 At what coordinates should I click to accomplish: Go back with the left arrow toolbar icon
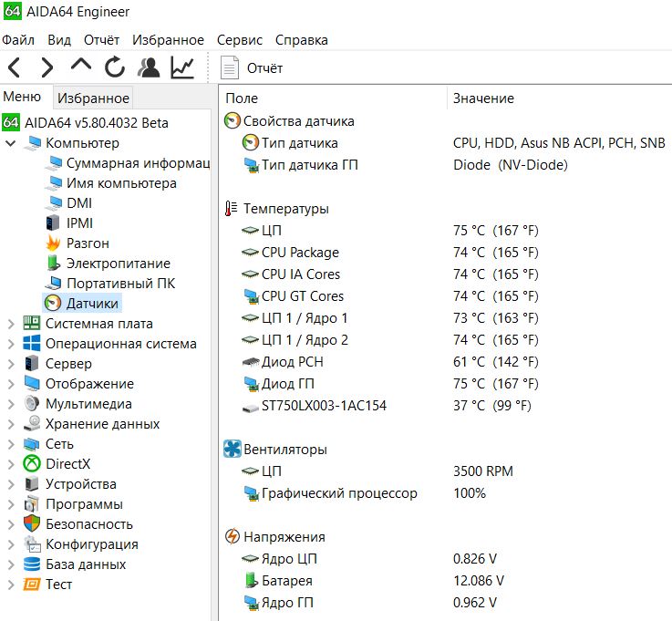[x=15, y=67]
